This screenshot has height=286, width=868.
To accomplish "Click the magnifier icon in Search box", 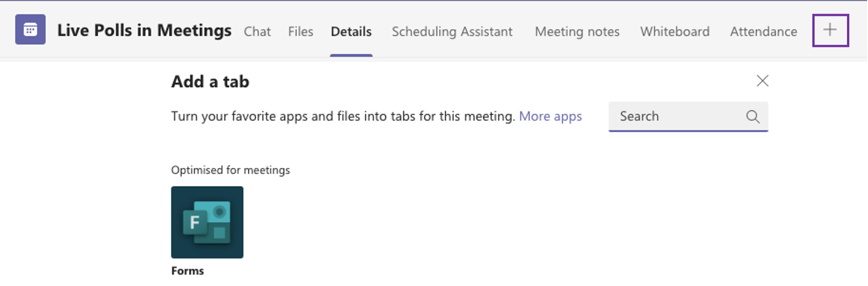I will point(753,117).
